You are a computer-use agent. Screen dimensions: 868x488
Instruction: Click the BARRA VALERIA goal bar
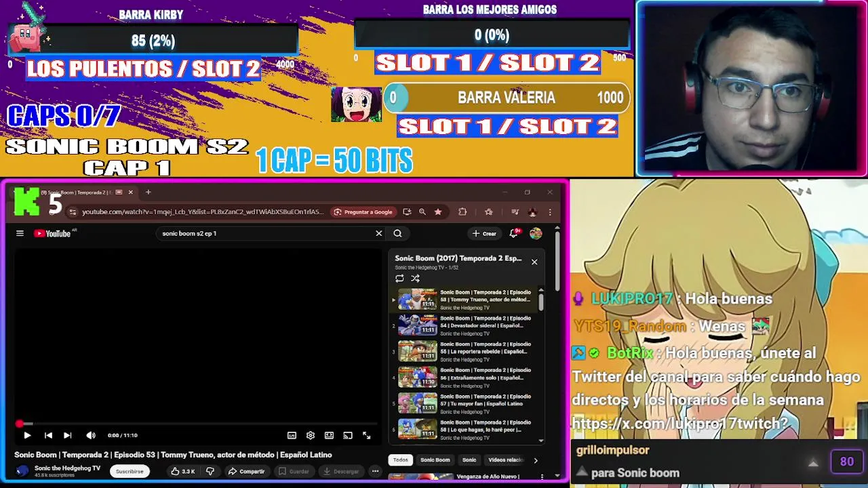pyautogui.click(x=507, y=98)
